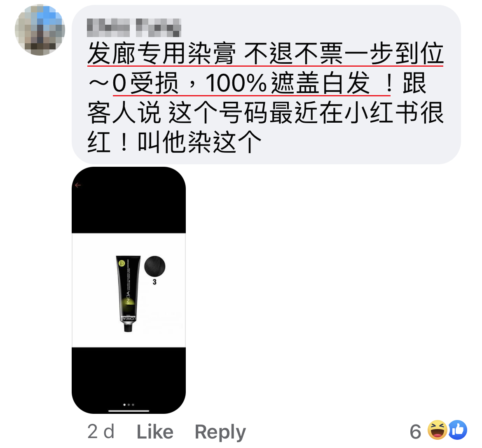Screen dimensions: 482x448
Task: Select the first pagination dot in the screenshot
Action: [x=124, y=405]
